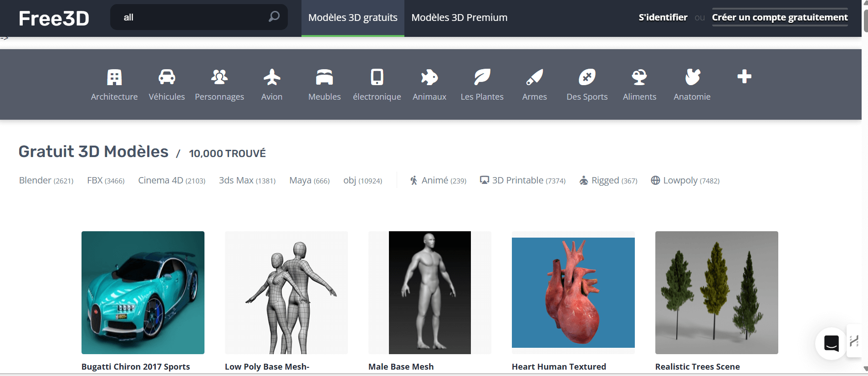Filter by Rigged models text

[x=614, y=180]
